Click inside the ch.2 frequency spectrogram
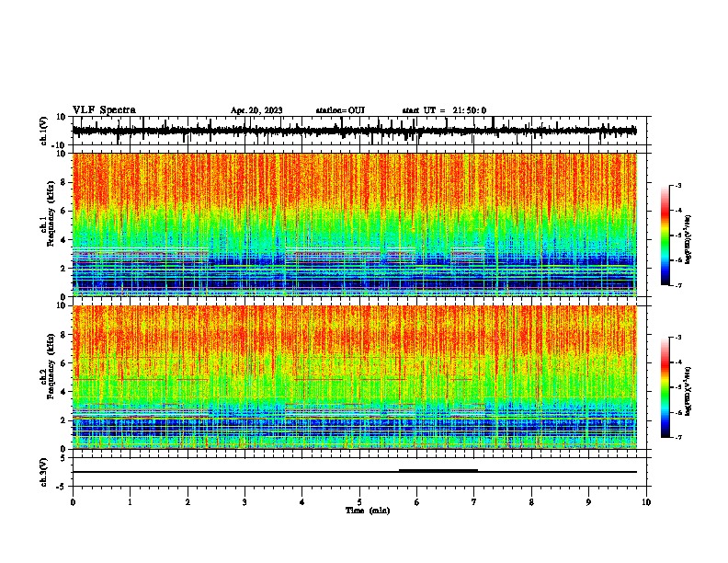The height and width of the screenshot is (563, 728). tap(354, 377)
